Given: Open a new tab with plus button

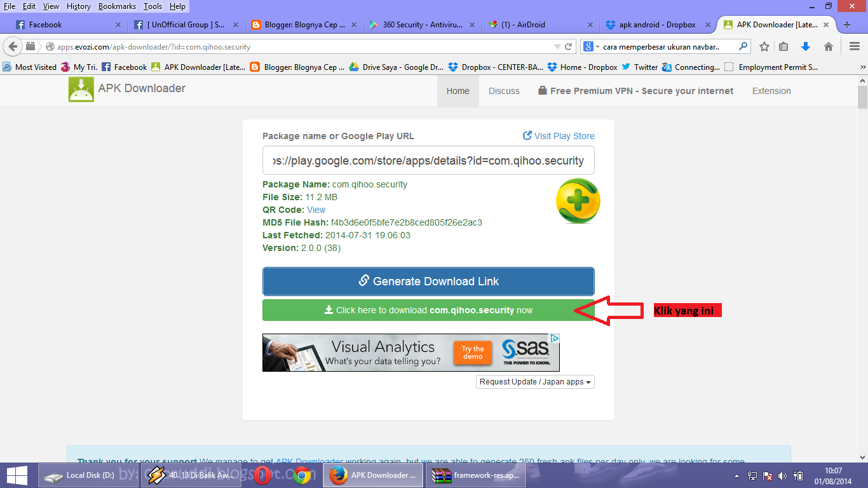Looking at the screenshot, I should pos(846,25).
